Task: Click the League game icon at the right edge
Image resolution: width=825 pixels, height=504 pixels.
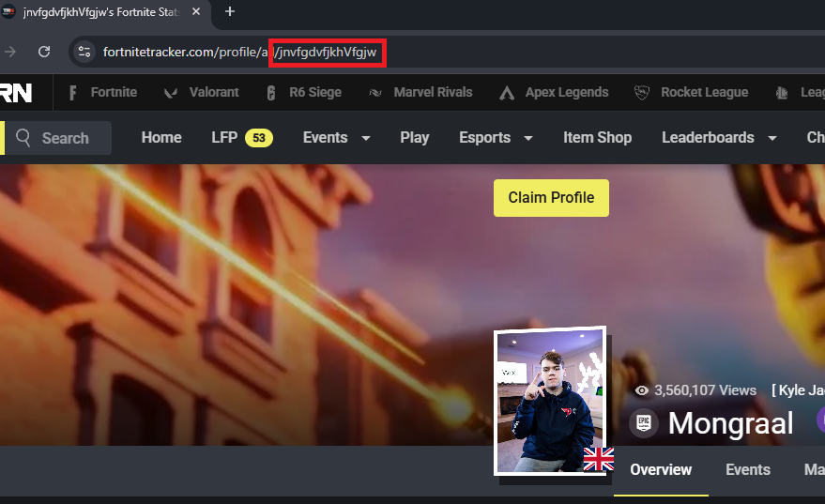Action: click(x=782, y=93)
